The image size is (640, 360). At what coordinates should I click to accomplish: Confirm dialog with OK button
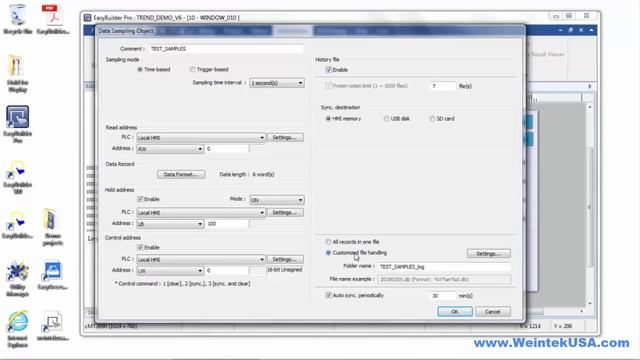[455, 311]
